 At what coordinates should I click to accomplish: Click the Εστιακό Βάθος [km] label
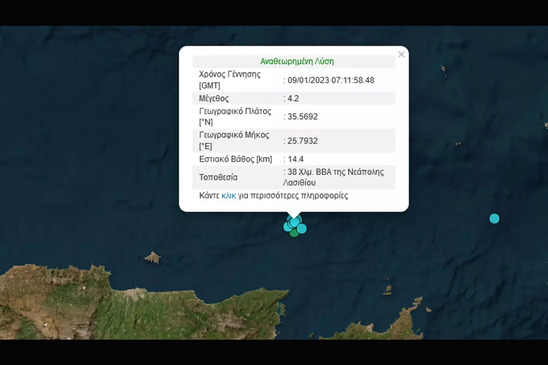(x=236, y=159)
